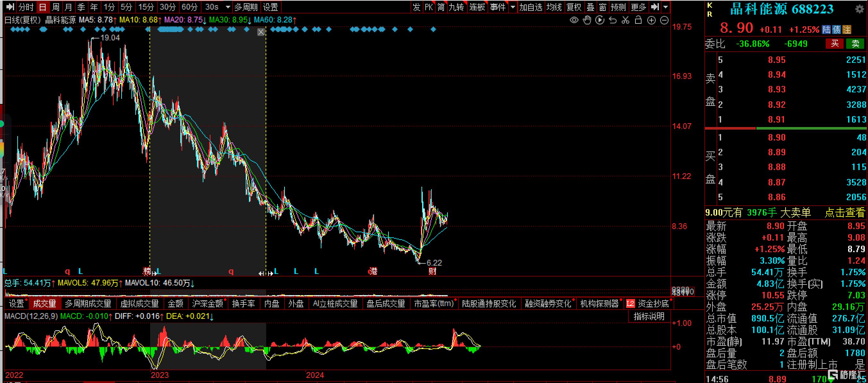This screenshot has width=868, height=383.
Task: Select the 市盈率(ttm) indicator tab
Action: (x=434, y=303)
